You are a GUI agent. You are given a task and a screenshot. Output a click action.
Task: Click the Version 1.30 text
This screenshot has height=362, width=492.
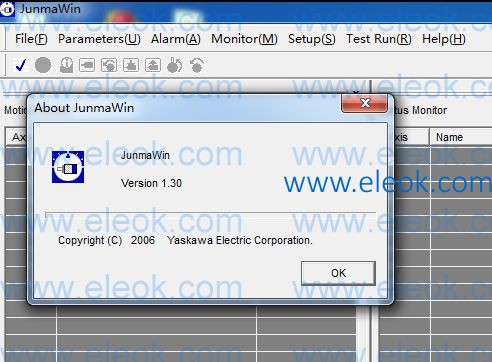[151, 183]
